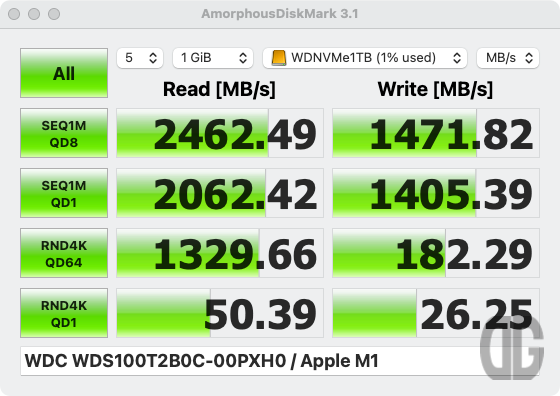Run all benchmarks with the All button
This screenshot has width=560, height=396.
[64, 73]
